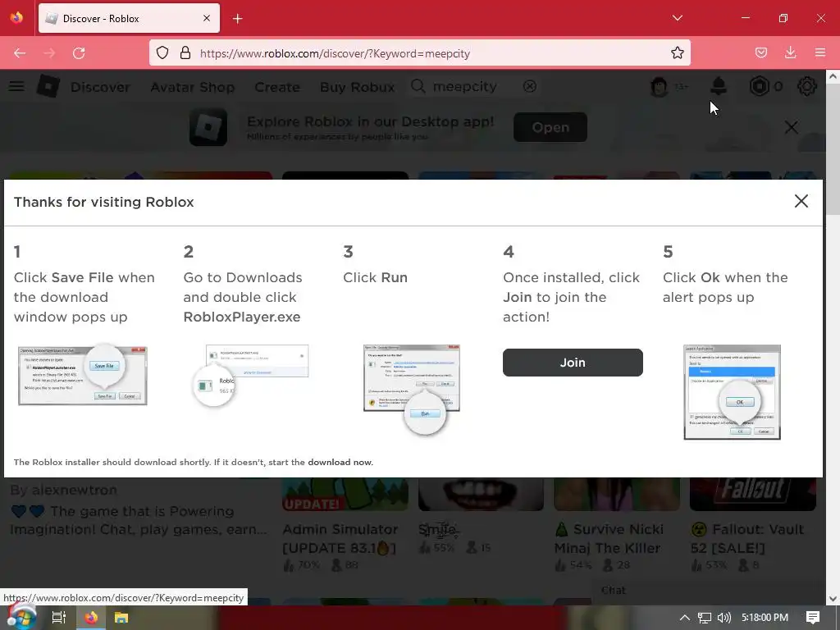Open the Action Center notifications icon

(813, 617)
